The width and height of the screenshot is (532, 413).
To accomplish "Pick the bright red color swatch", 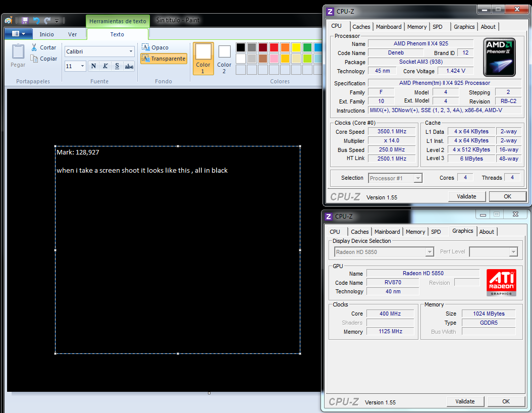I will click(274, 47).
